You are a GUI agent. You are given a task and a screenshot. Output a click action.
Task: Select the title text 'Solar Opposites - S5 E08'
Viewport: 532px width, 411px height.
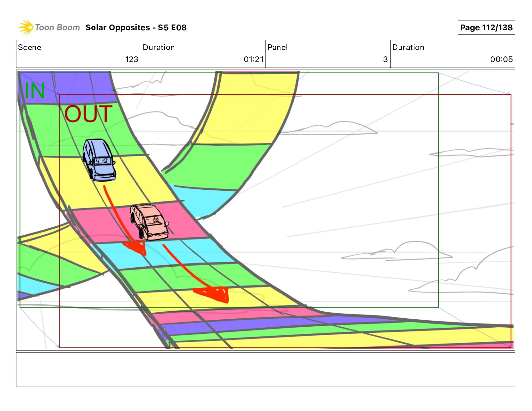(x=136, y=28)
